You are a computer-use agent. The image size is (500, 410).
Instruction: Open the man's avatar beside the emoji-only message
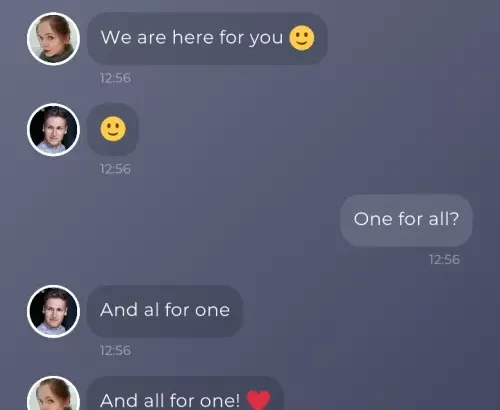click(x=53, y=130)
